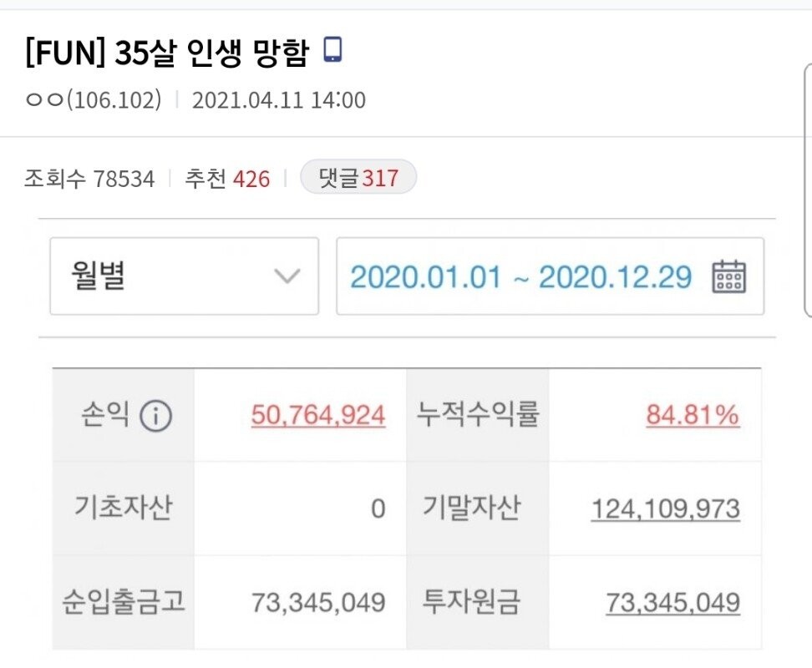Screen dimensions: 812x668
Task: Click the info icon next to 손익
Action: coord(155,416)
